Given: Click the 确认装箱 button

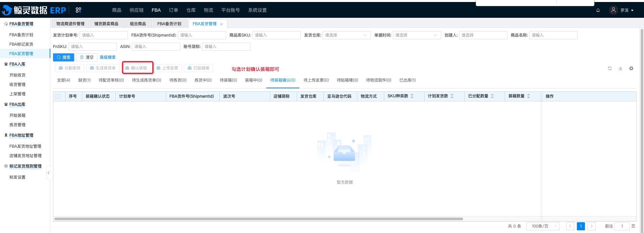Looking at the screenshot, I should (x=136, y=68).
